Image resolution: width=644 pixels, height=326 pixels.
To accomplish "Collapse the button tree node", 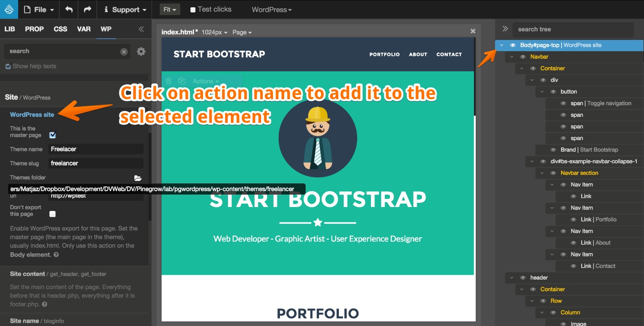I will pos(542,91).
